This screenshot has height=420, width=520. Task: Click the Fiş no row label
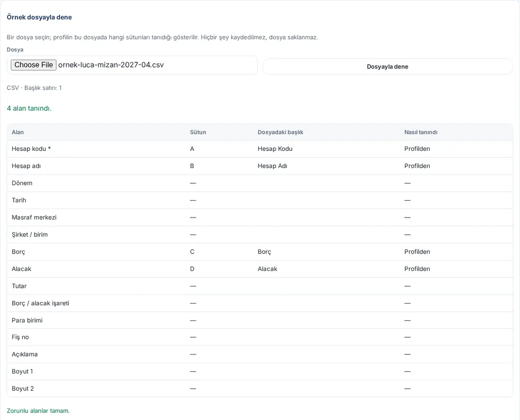(x=20, y=337)
